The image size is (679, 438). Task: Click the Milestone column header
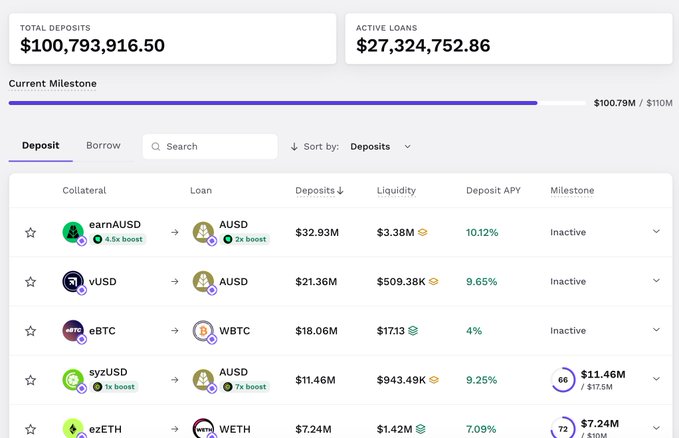click(572, 191)
